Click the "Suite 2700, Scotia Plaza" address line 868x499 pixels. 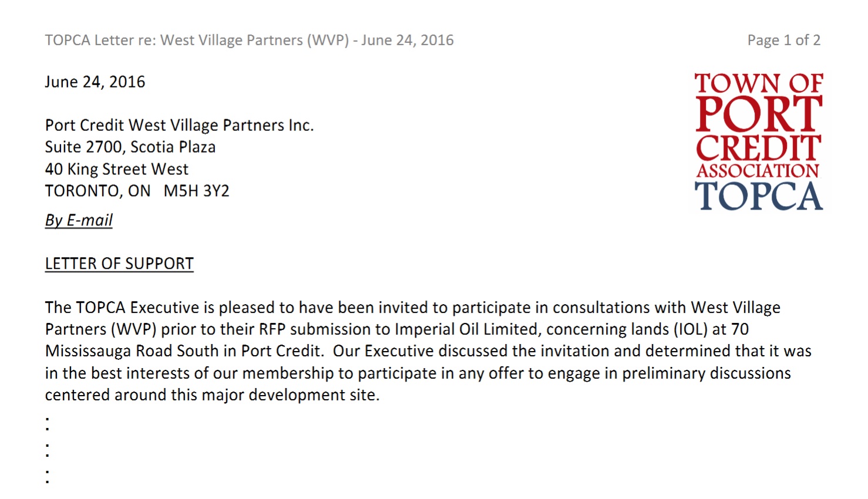click(130, 147)
